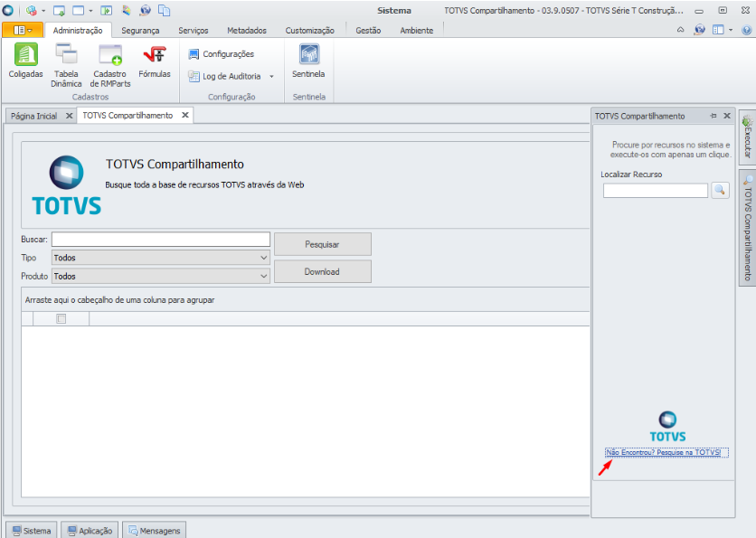Collapse the ribbon with the up chevron
Screen dimensions: 756x538
tap(681, 30)
